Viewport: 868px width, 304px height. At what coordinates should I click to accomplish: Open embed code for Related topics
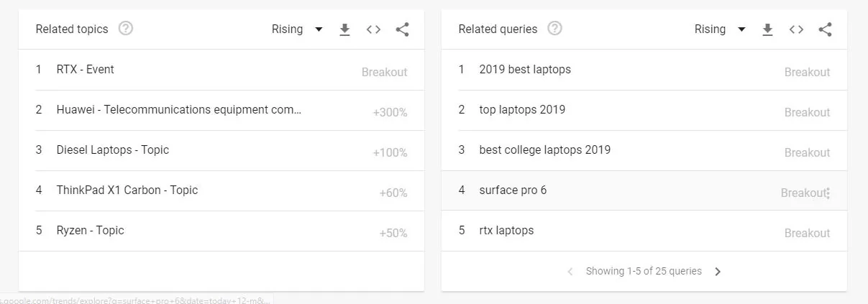[x=373, y=29]
